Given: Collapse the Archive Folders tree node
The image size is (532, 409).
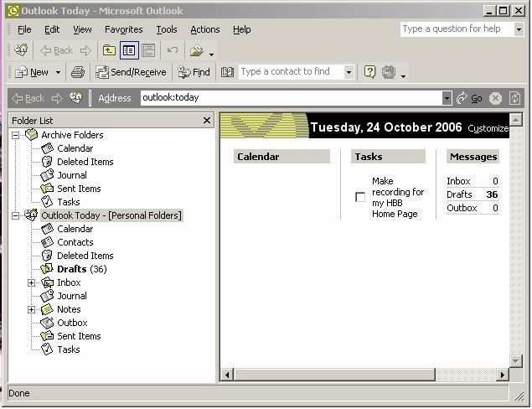Looking at the screenshot, I should (x=15, y=135).
